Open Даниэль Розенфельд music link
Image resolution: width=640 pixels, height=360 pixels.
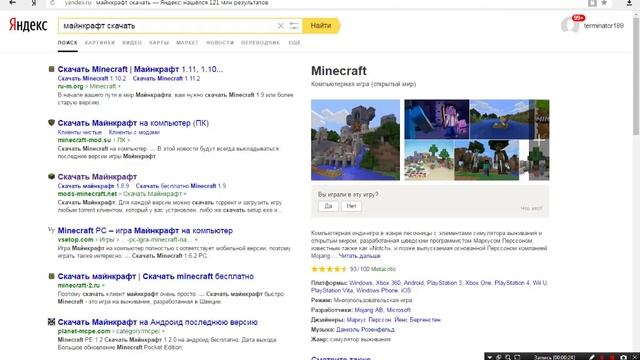point(365,329)
